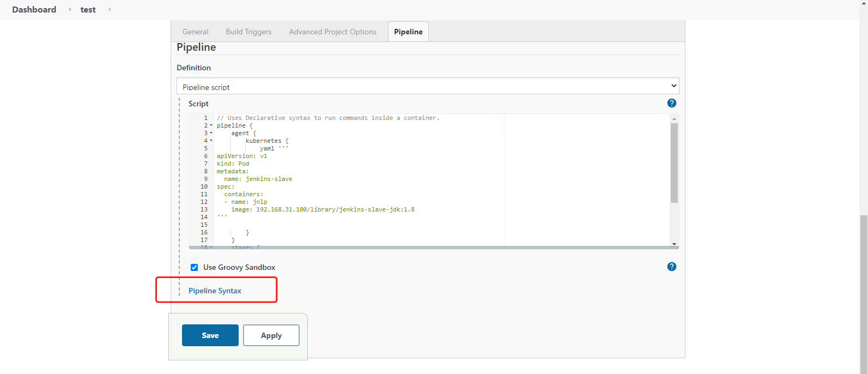Collapse the kubernetes block fold at line 4
The image size is (868, 374).
point(211,141)
